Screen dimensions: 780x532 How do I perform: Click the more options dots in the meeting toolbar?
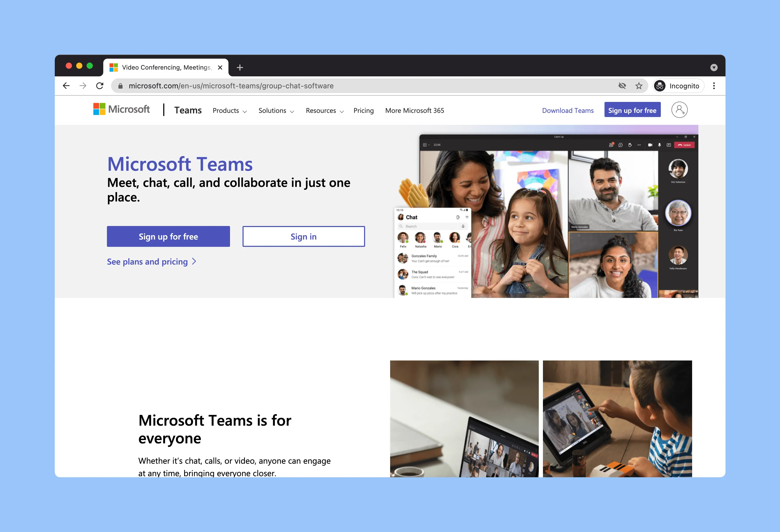point(639,145)
